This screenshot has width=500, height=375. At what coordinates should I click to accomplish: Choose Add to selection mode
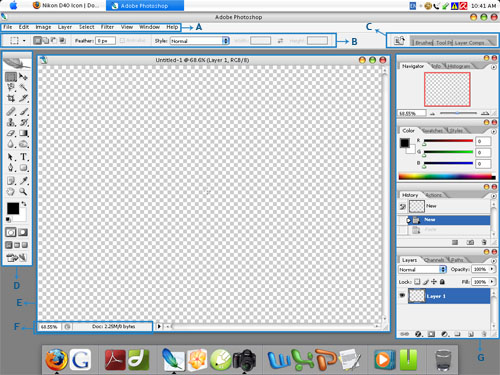tap(46, 41)
